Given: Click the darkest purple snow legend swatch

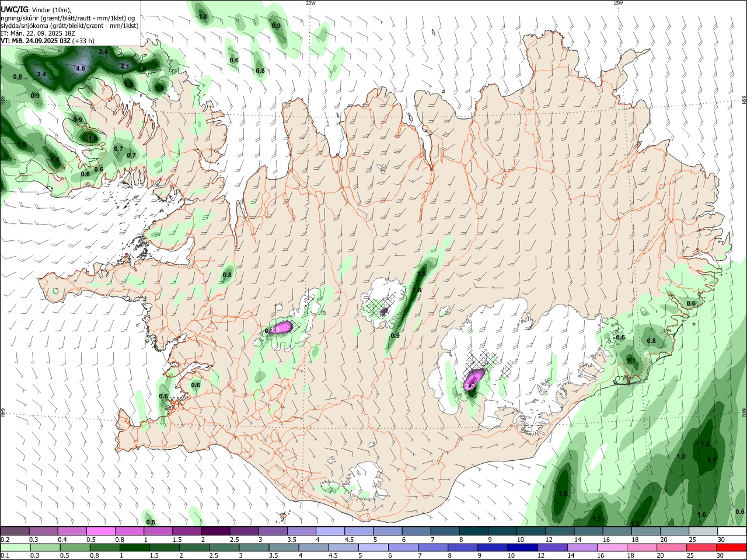Looking at the screenshot, I should click(215, 531).
